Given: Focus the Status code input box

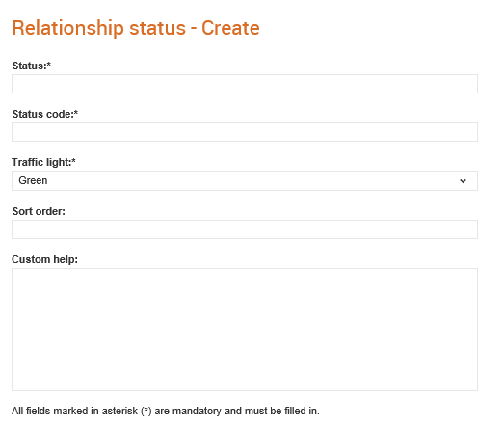Looking at the screenshot, I should (x=245, y=132).
